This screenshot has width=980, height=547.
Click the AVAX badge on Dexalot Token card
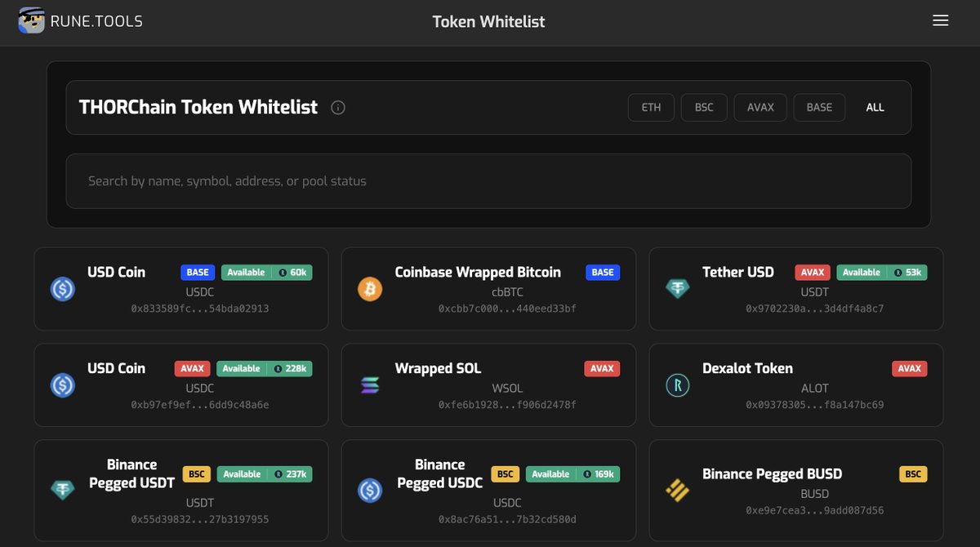pos(910,369)
